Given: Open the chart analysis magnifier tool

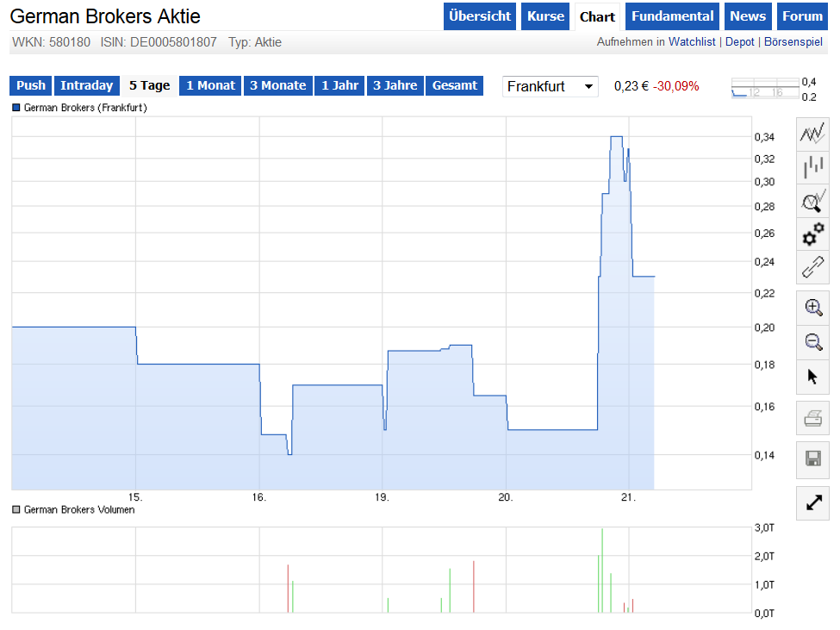Looking at the screenshot, I should pyautogui.click(x=812, y=201).
